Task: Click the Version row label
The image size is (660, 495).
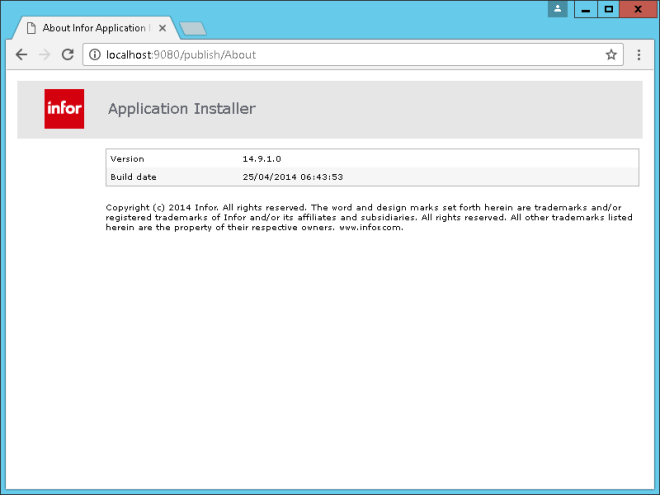Action: pos(127,159)
